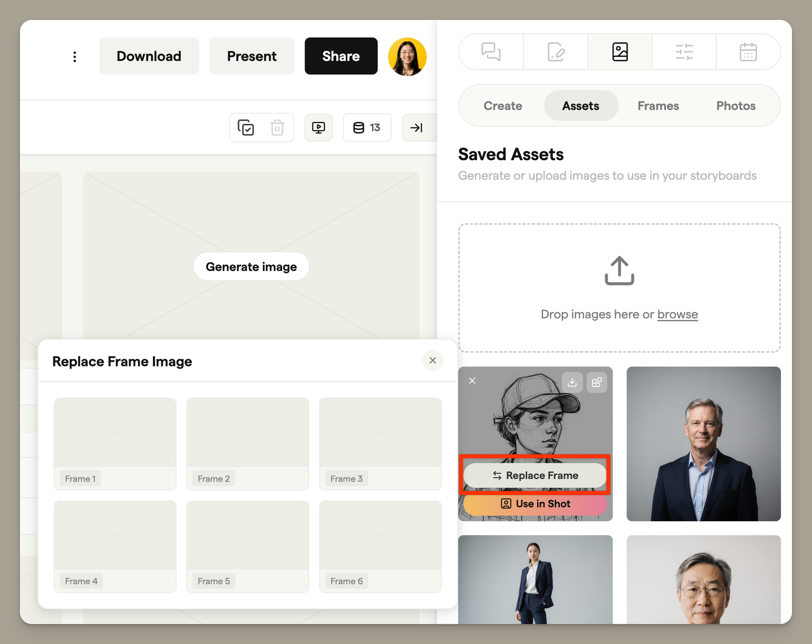Image resolution: width=812 pixels, height=644 pixels.
Task: Open the script edit panel icon
Action: pyautogui.click(x=556, y=52)
